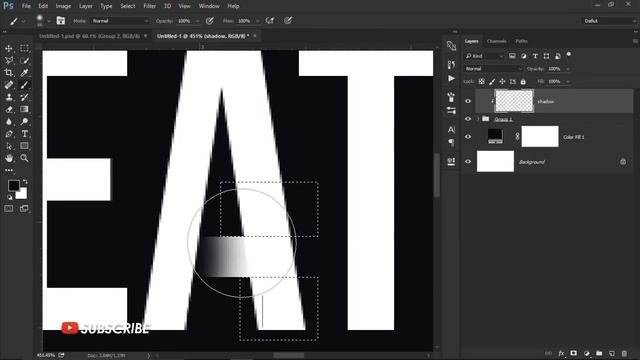Lock image pixels

492,82
